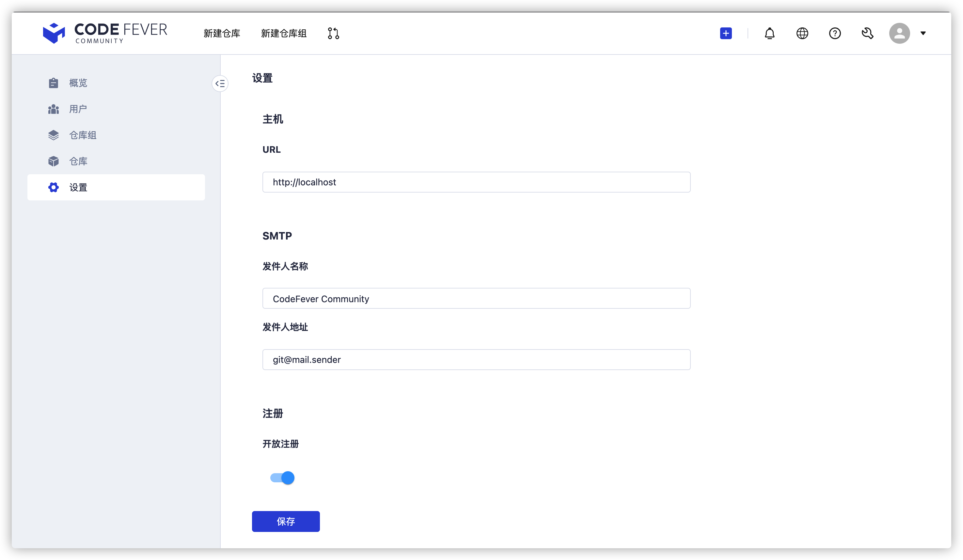Image resolution: width=963 pixels, height=560 pixels.
Task: Collapse the sidebar with the arrow button
Action: pos(220,83)
